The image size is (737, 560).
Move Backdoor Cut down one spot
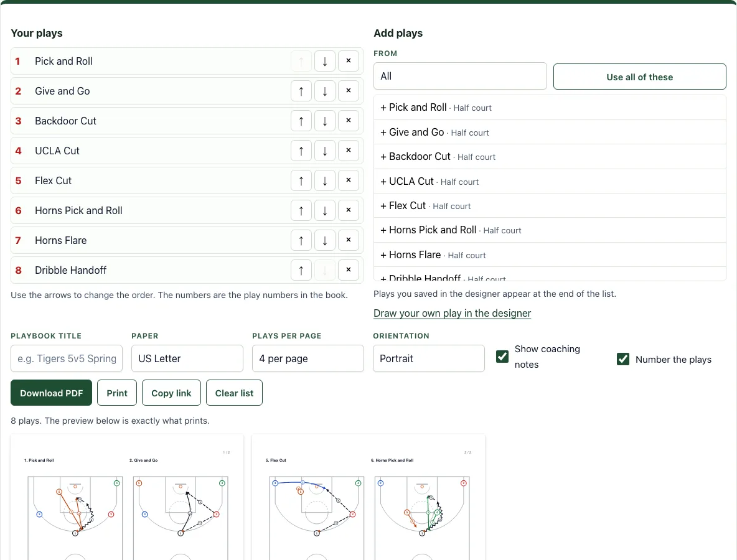(325, 121)
